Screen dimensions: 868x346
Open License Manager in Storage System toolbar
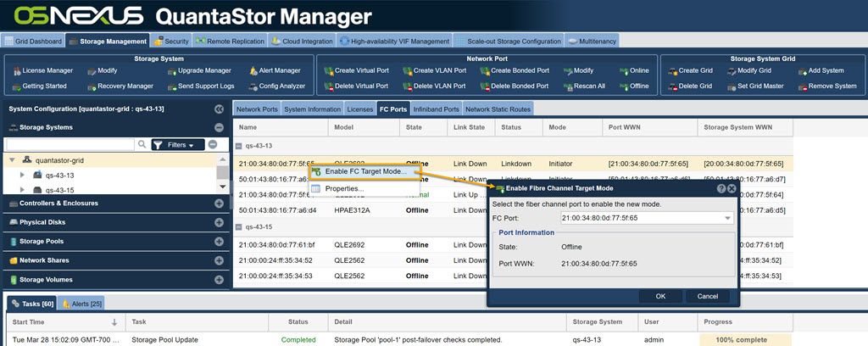point(42,71)
